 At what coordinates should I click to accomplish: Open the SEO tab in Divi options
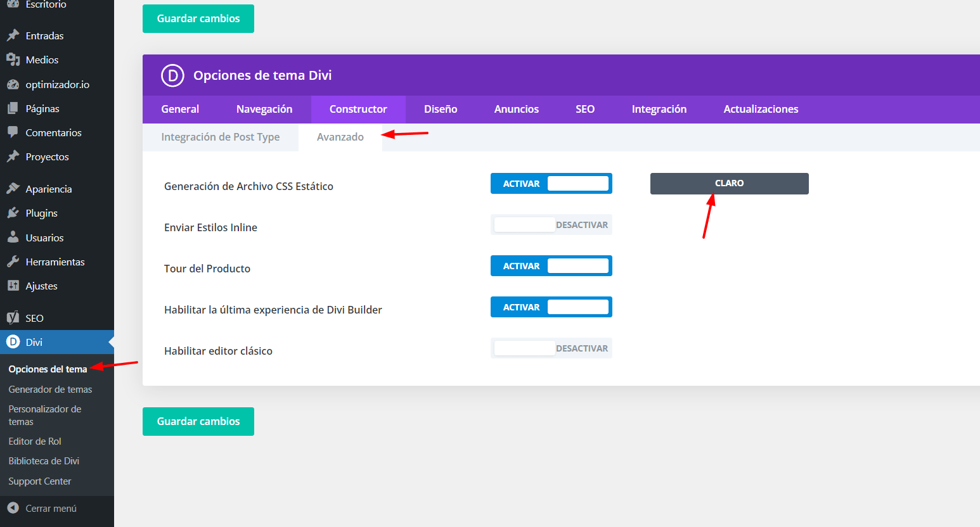(x=585, y=109)
